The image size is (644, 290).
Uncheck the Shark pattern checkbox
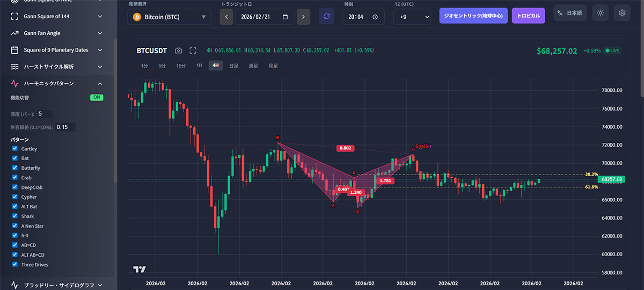click(15, 216)
